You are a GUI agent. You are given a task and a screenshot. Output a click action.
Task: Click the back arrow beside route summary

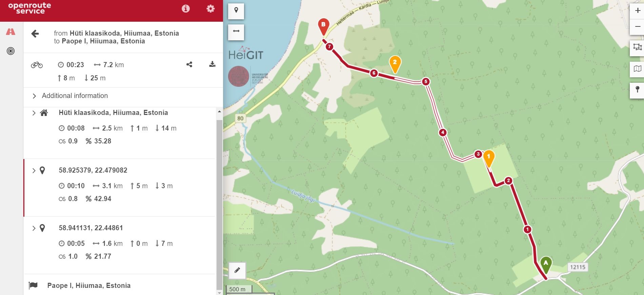[35, 34]
